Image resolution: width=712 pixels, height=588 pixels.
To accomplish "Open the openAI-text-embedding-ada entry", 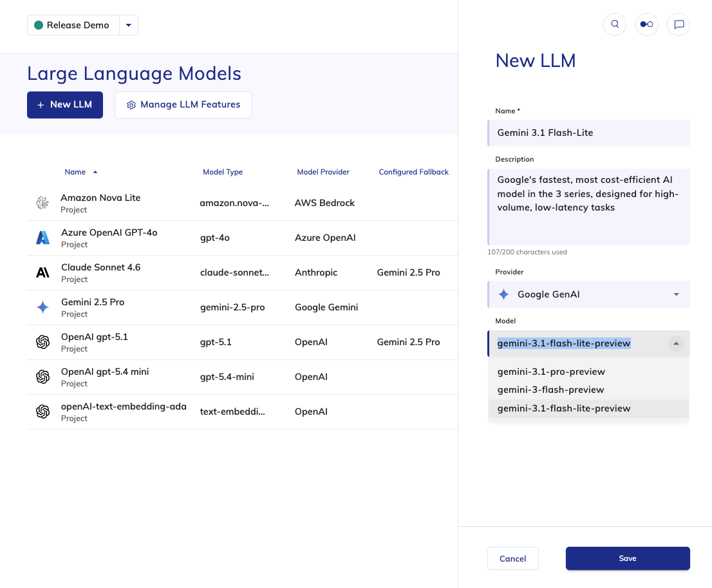I will [124, 406].
